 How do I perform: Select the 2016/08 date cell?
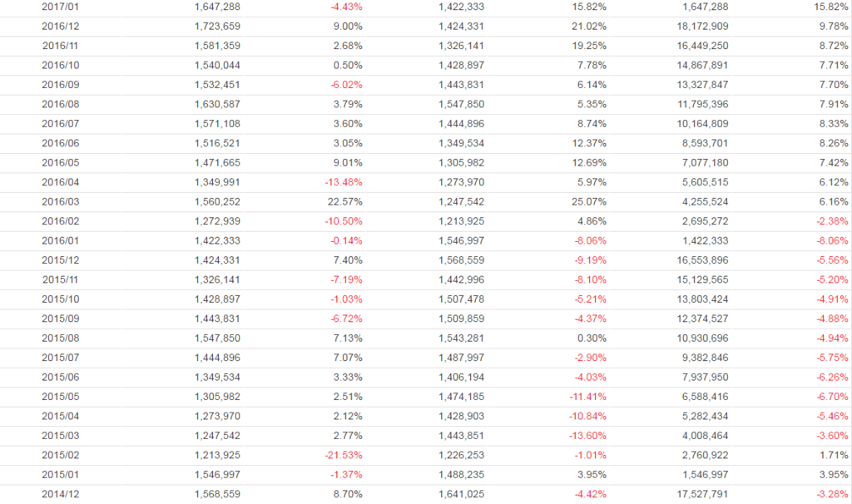tap(61, 104)
